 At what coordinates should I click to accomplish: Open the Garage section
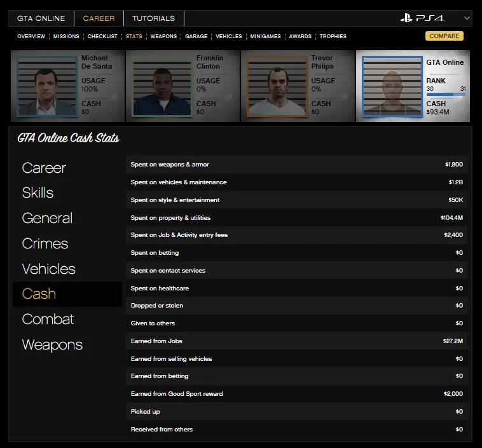(196, 37)
